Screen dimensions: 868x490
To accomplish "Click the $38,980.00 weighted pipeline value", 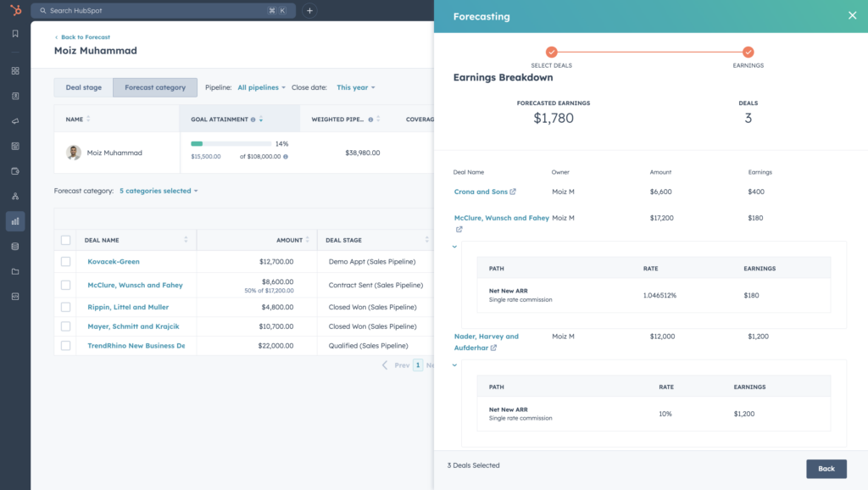I will pos(363,153).
